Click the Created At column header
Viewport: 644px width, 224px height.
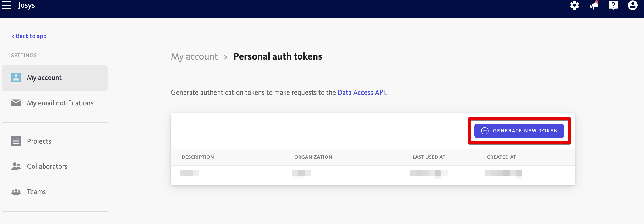pos(501,157)
